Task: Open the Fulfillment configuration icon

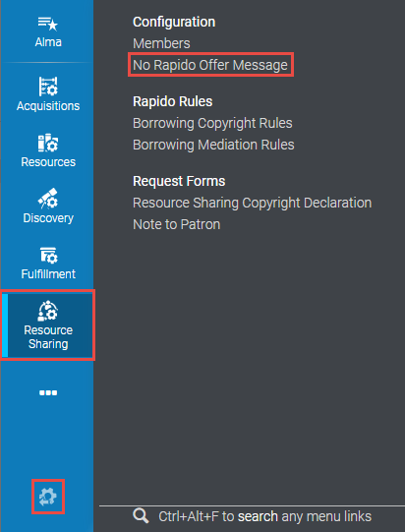Action: pyautogui.click(x=48, y=255)
